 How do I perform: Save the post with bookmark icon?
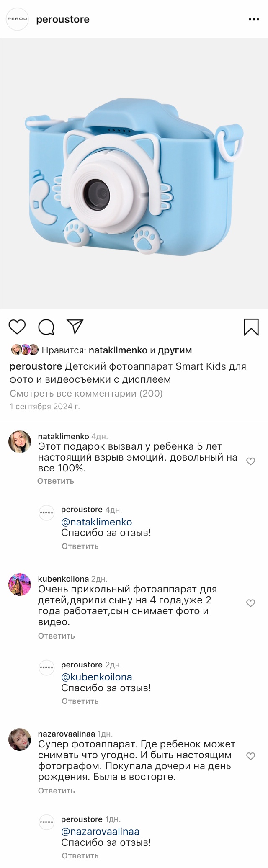(x=251, y=327)
